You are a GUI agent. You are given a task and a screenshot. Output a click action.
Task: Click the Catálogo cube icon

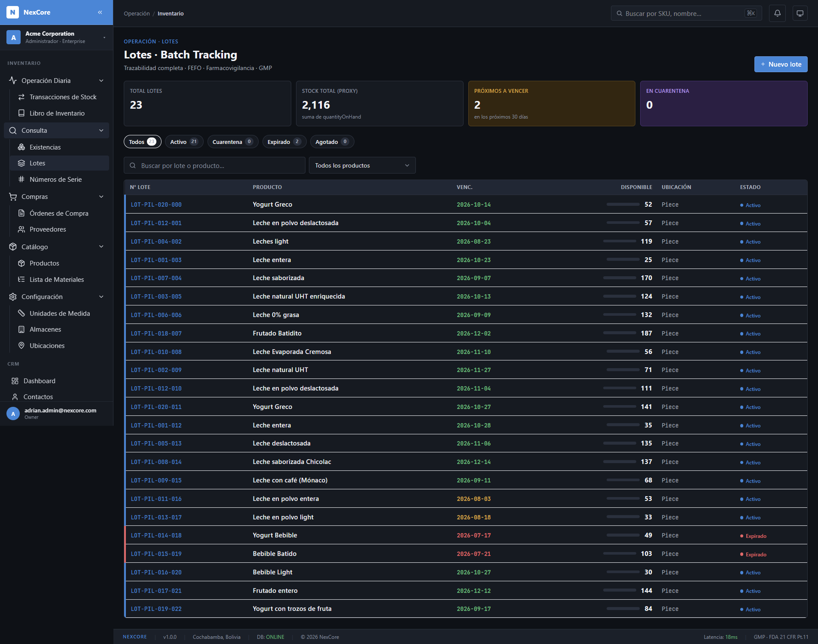coord(13,247)
